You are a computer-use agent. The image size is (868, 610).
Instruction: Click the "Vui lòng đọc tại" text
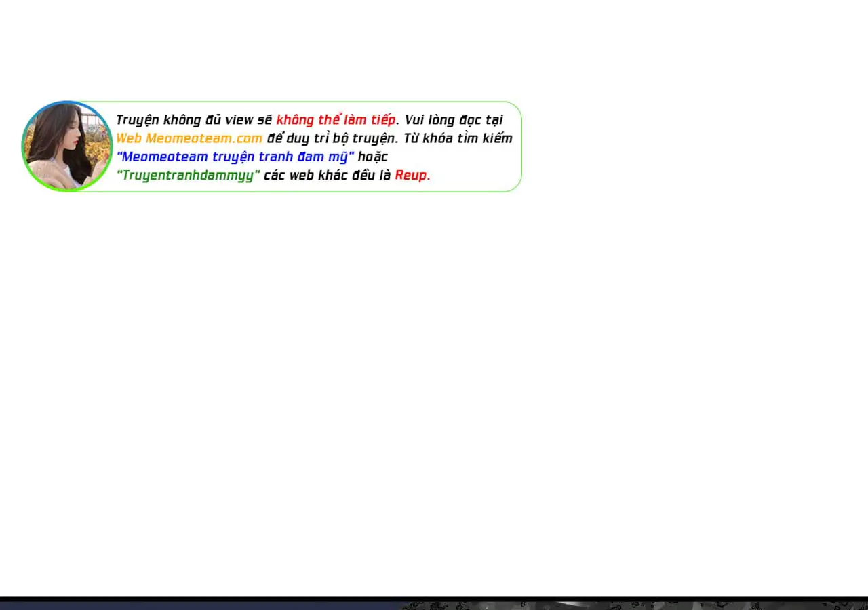tap(454, 120)
